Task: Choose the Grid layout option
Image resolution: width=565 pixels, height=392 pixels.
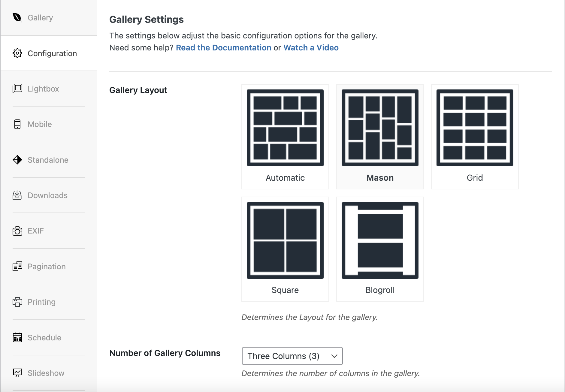Action: [x=475, y=137]
